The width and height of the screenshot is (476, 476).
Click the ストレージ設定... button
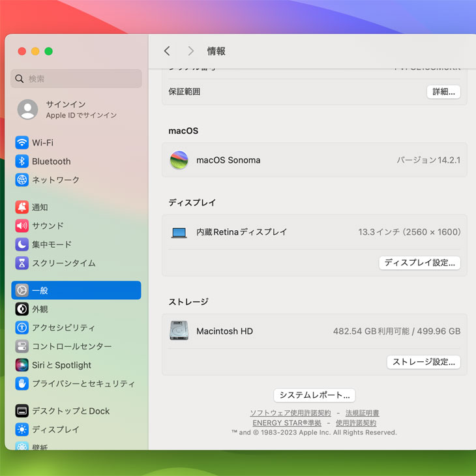pos(423,362)
